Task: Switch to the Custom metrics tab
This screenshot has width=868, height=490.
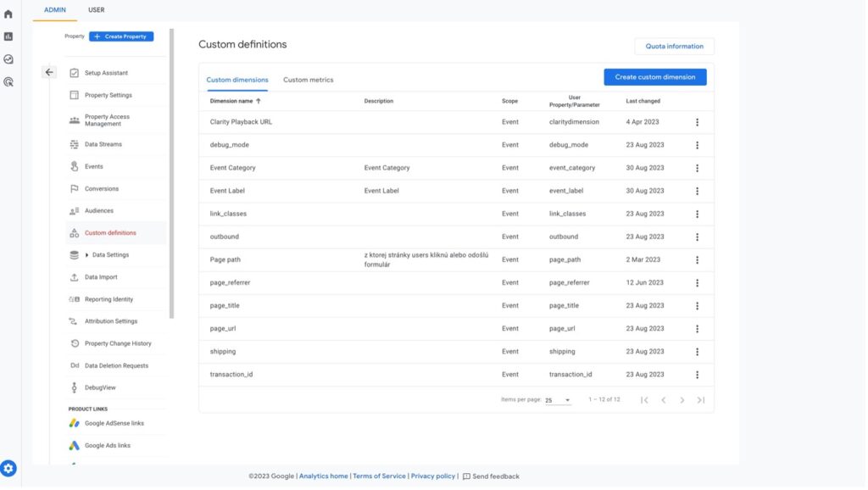Action: click(308, 80)
